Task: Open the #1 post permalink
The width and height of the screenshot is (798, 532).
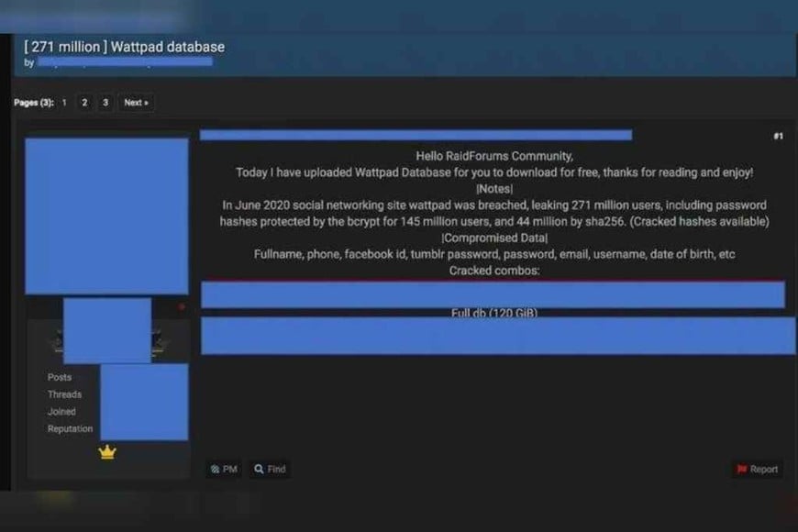Action: tap(778, 137)
